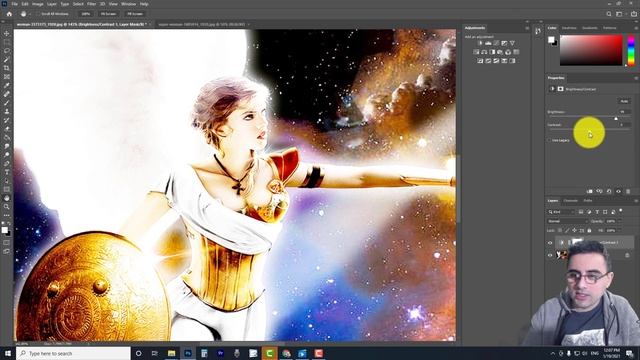Image resolution: width=640 pixels, height=360 pixels.
Task: Select the Clone Stamp tool
Action: 7,111
